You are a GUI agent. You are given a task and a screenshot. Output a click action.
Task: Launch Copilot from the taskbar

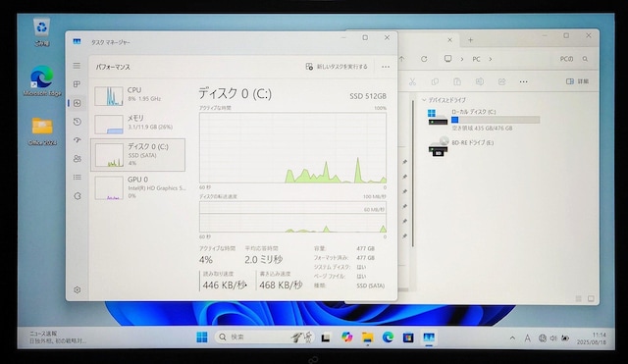(346, 338)
